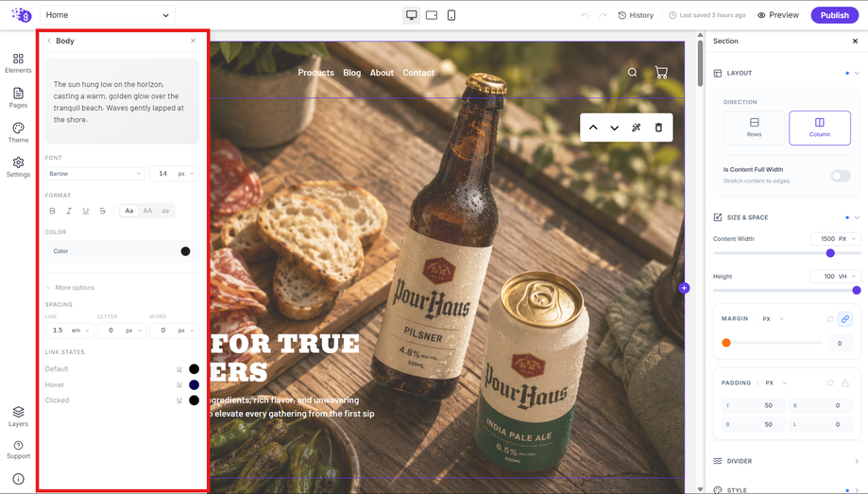Open word spacing unit dropdown
868x494 pixels.
(x=186, y=331)
